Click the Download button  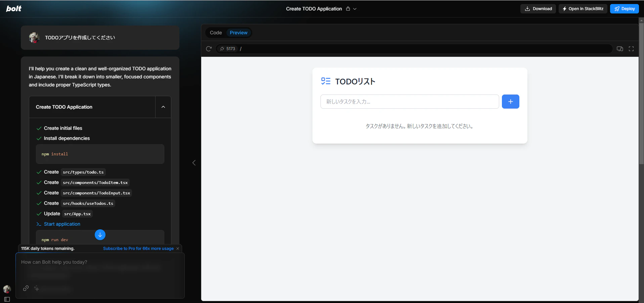pyautogui.click(x=538, y=9)
